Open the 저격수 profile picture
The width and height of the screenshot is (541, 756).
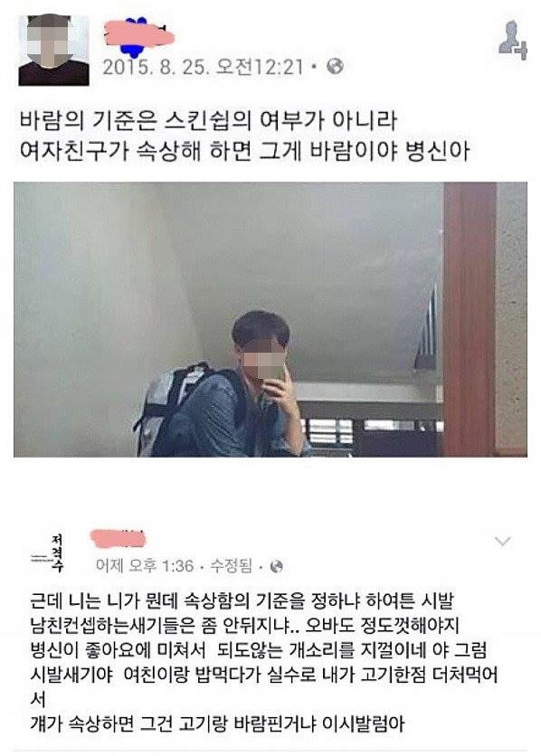[x=48, y=553]
